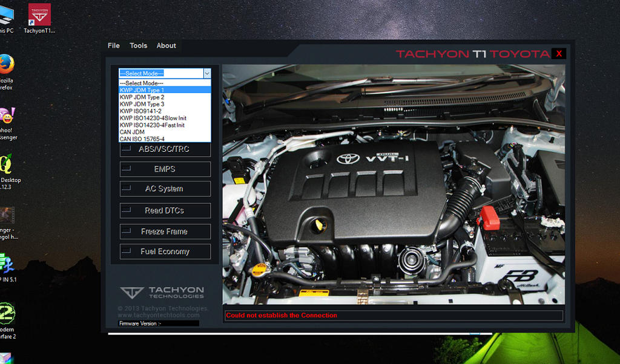Image resolution: width=620 pixels, height=364 pixels.
Task: Open the About menu
Action: 167,46
